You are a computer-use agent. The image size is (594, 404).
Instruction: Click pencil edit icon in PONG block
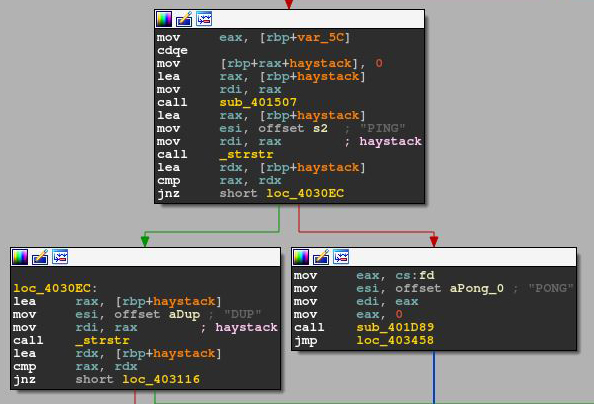tap(321, 257)
